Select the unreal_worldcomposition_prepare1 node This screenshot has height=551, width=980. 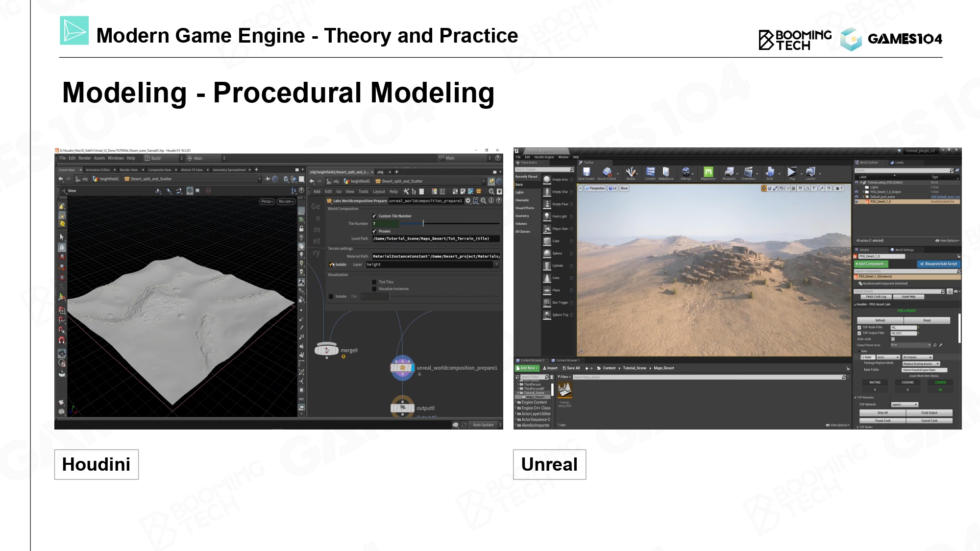402,368
